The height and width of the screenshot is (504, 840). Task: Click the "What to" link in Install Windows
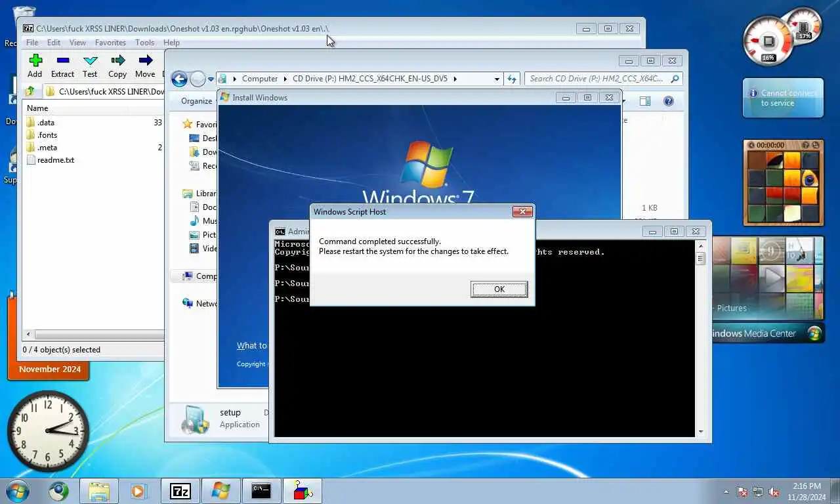[251, 346]
